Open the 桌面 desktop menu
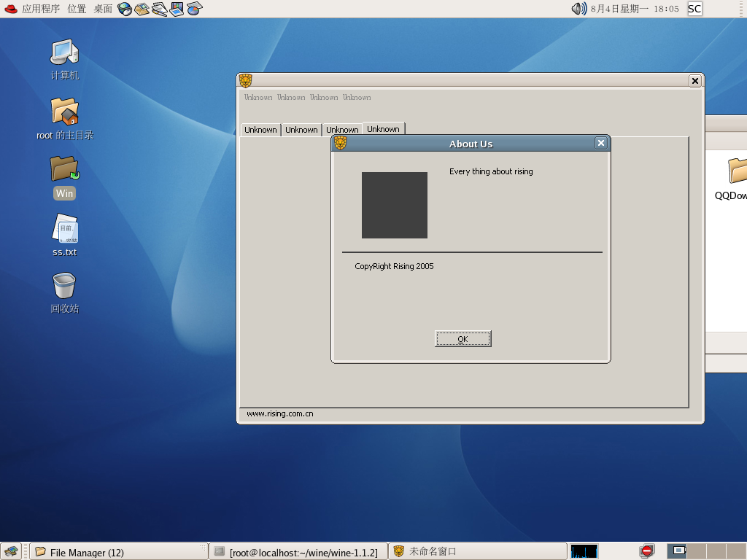 (103, 9)
